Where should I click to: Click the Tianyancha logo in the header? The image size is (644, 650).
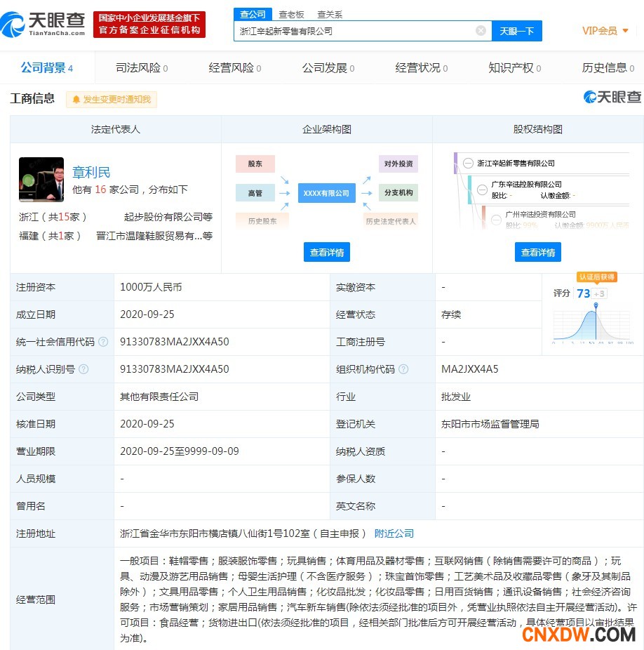43,23
